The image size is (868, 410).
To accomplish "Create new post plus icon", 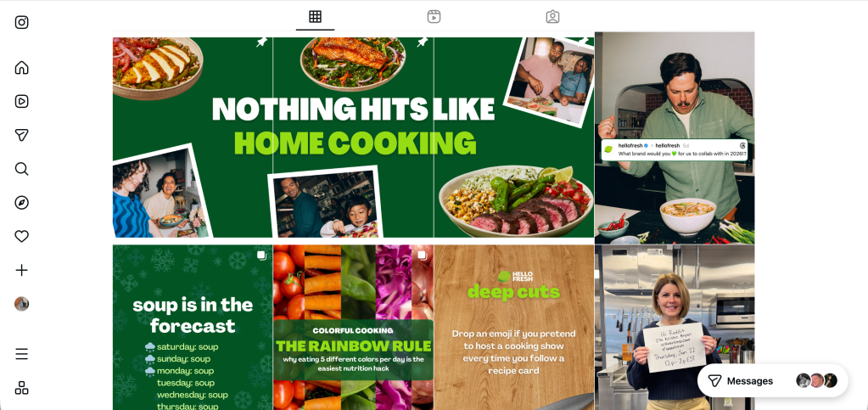I will (x=21, y=271).
